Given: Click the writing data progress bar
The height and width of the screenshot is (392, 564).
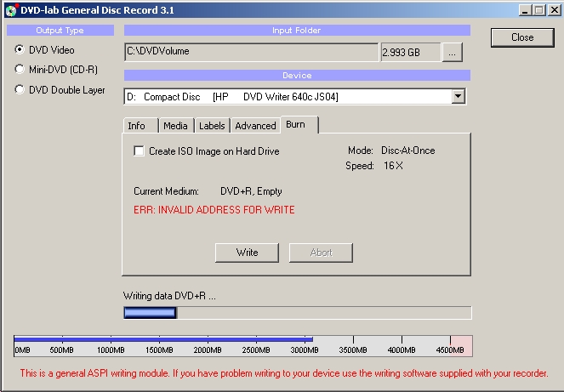Looking at the screenshot, I should [x=298, y=313].
